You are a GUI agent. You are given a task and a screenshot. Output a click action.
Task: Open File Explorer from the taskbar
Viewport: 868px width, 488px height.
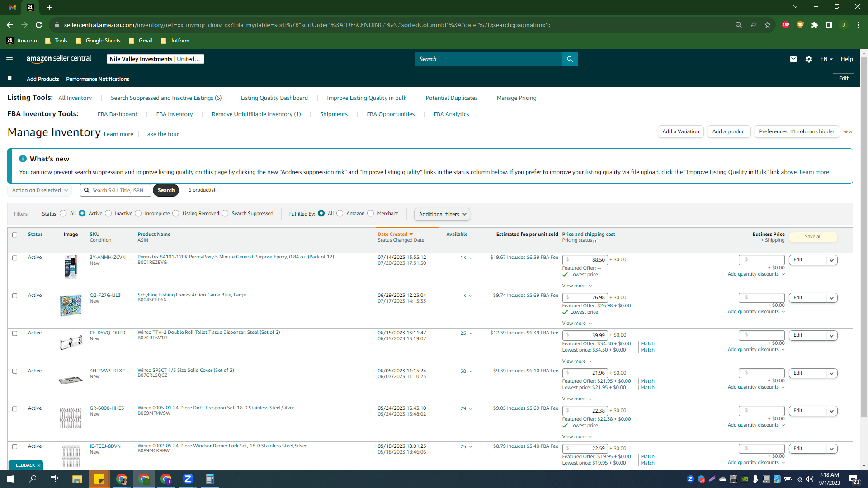point(77,479)
